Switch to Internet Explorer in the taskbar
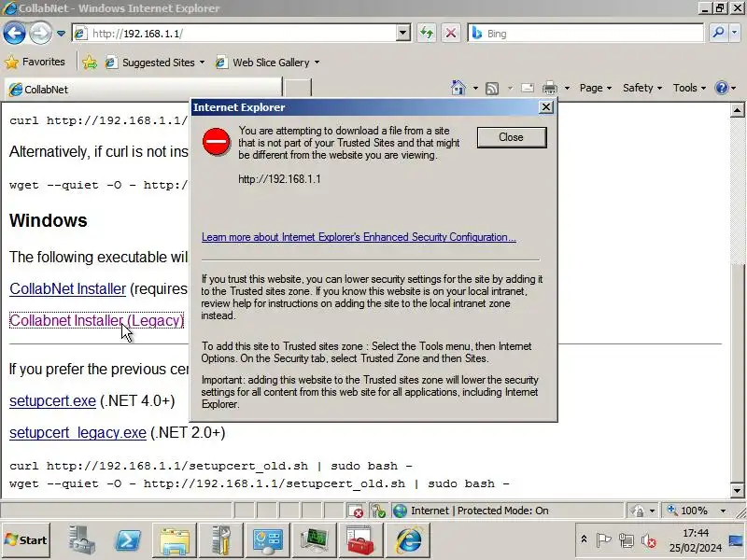The image size is (747, 560). 408,540
